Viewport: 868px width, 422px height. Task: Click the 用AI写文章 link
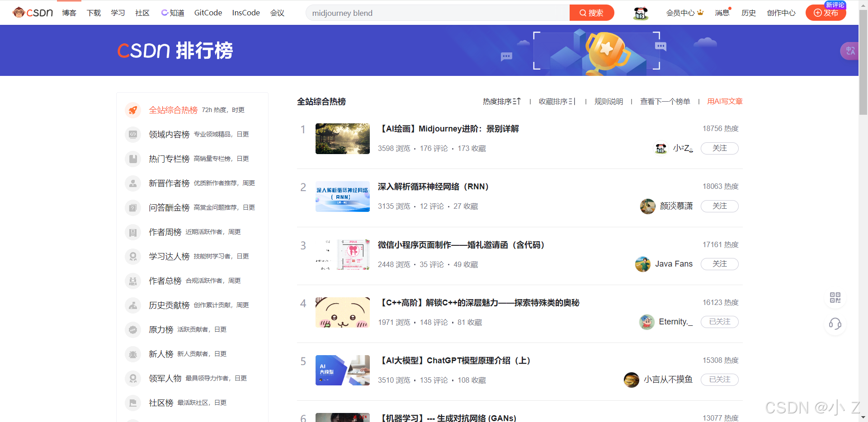(725, 102)
